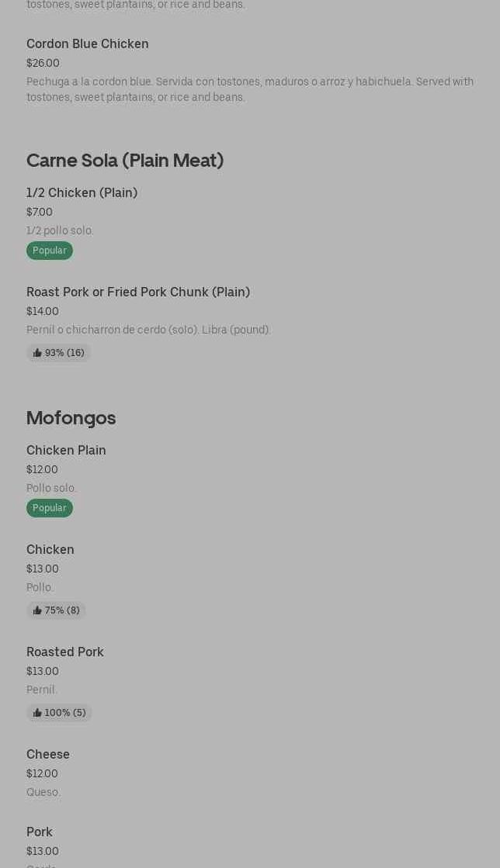500x868 pixels.
Task: Click the Popular badge under Chicken Plain mofongo
Action: point(50,508)
